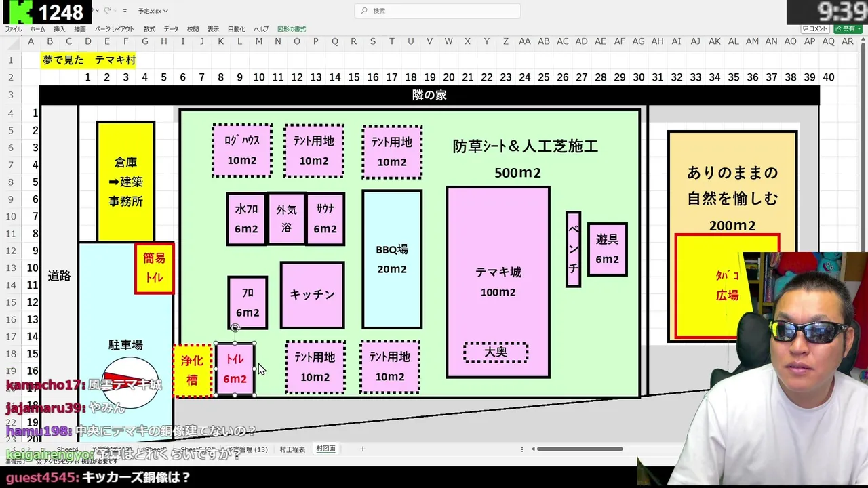
Task: Select the キッチン pink shape
Action: (312, 295)
